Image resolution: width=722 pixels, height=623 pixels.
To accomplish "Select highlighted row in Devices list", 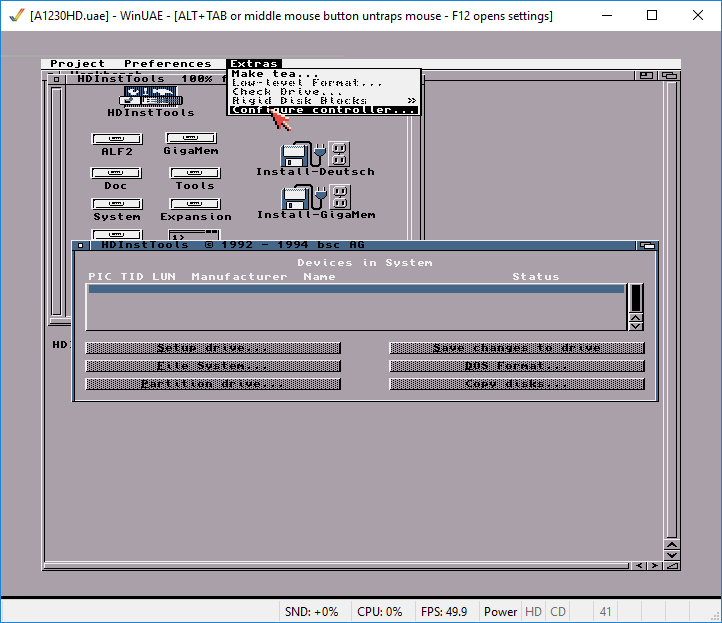I will [x=356, y=289].
